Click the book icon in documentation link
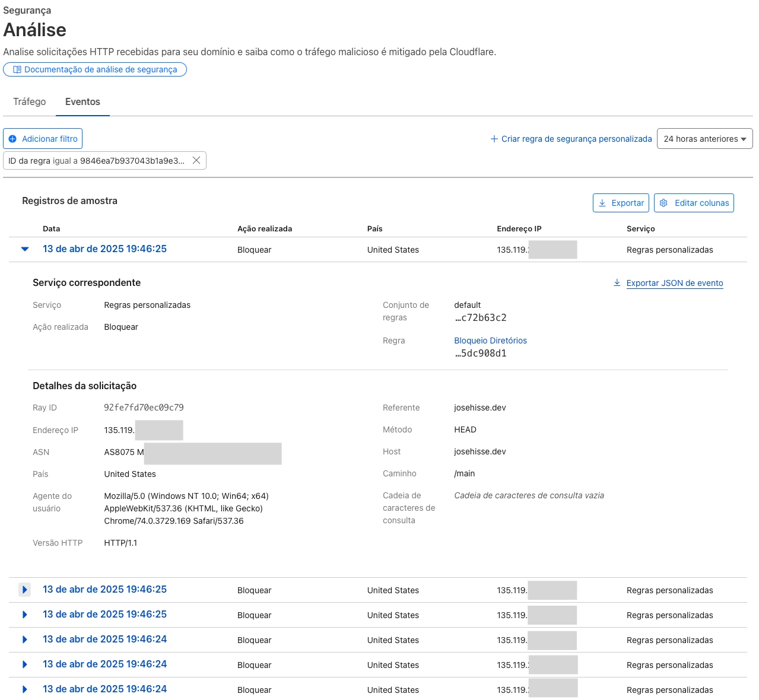 17,69
